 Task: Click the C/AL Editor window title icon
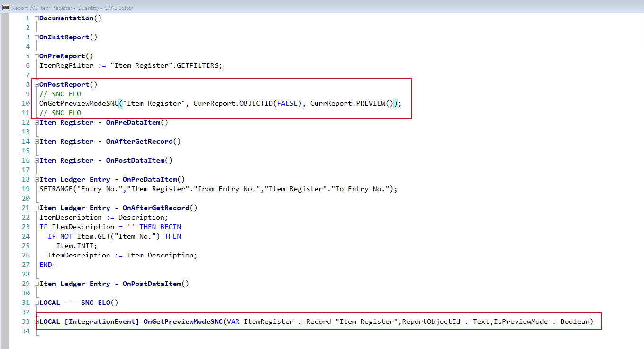pos(6,8)
